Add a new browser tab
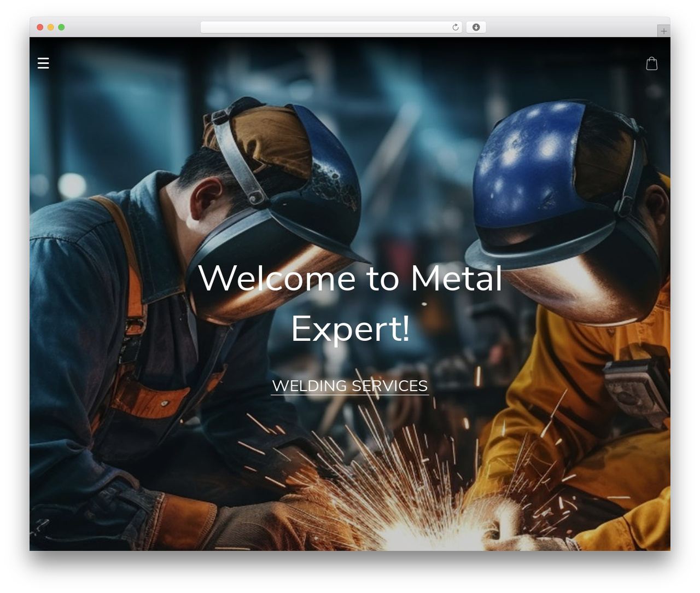The width and height of the screenshot is (700, 593). point(663,31)
